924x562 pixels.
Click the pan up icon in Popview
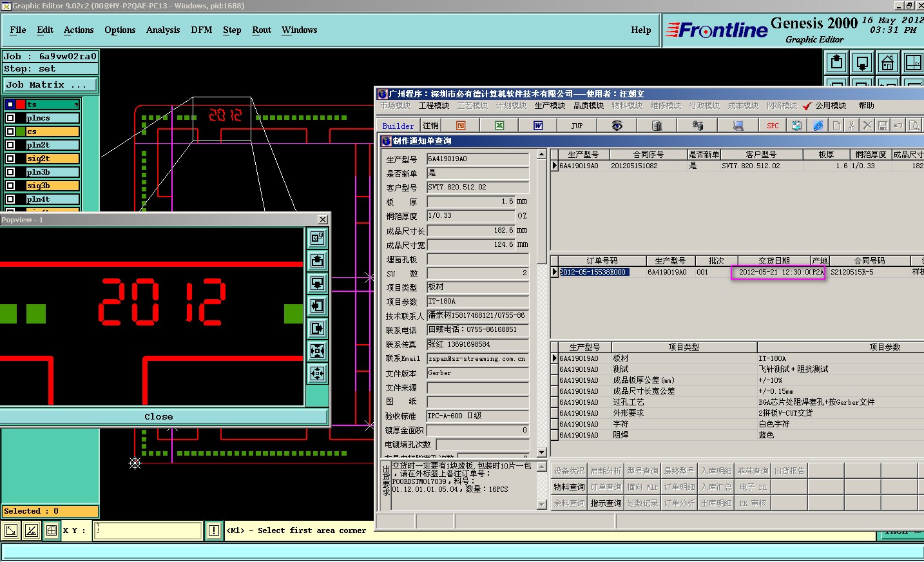[x=317, y=260]
